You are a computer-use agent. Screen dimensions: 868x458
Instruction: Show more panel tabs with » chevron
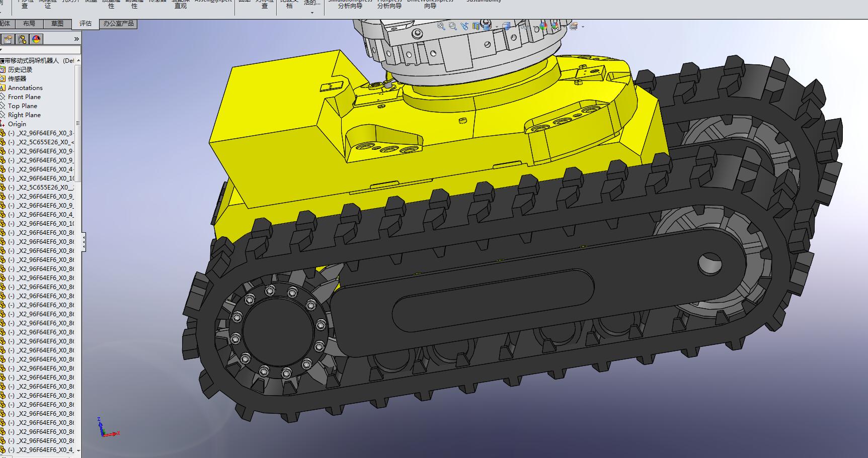click(x=76, y=39)
